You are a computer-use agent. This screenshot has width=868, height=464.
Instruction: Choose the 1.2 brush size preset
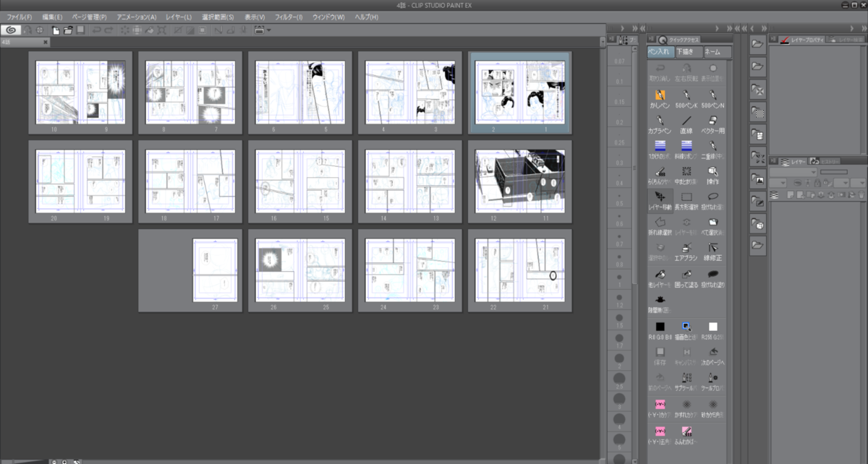coord(619,301)
